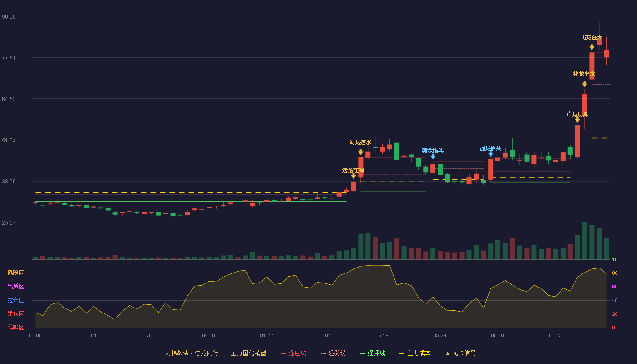The width and height of the screenshot is (637, 364).
Task: Click the 38.56 price axis label
Action: coord(9,181)
